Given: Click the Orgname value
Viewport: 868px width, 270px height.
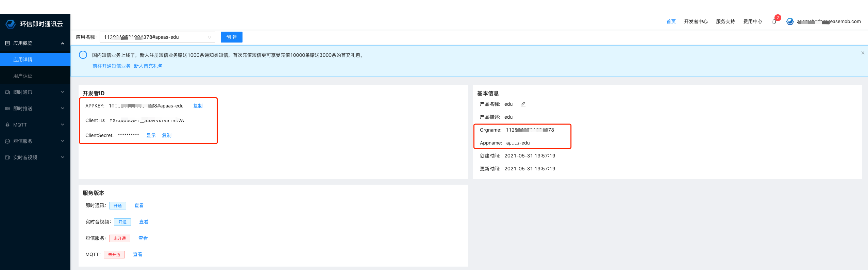Looking at the screenshot, I should click(x=530, y=130).
